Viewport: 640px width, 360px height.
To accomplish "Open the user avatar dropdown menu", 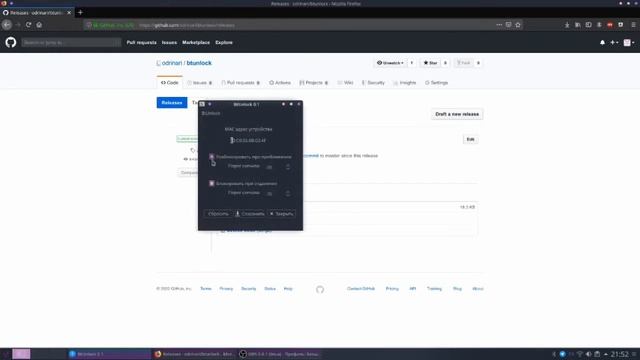I will [629, 42].
